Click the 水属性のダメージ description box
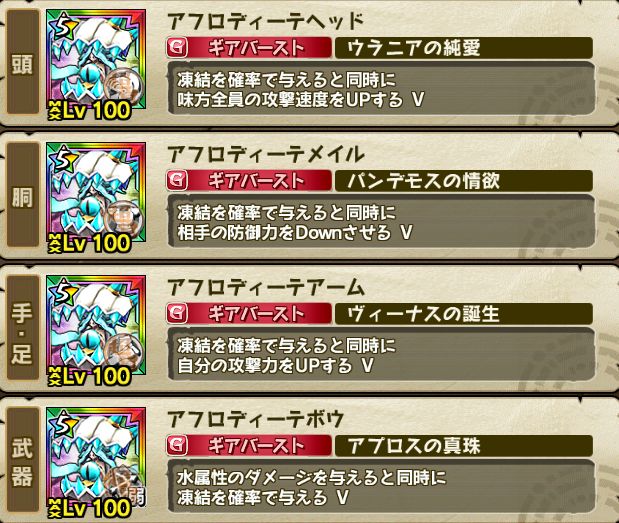Screen dimensions: 619x523 click(381, 486)
